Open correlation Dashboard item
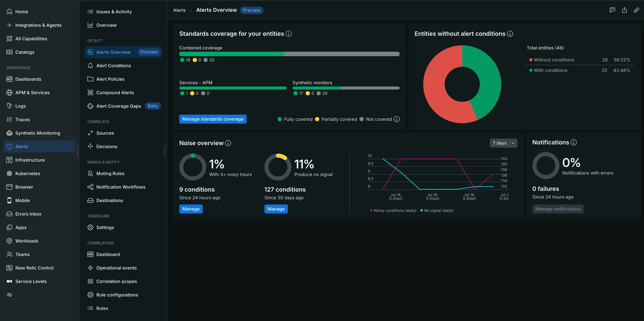Screen dimensions: 644x321 (x=123, y=254)
